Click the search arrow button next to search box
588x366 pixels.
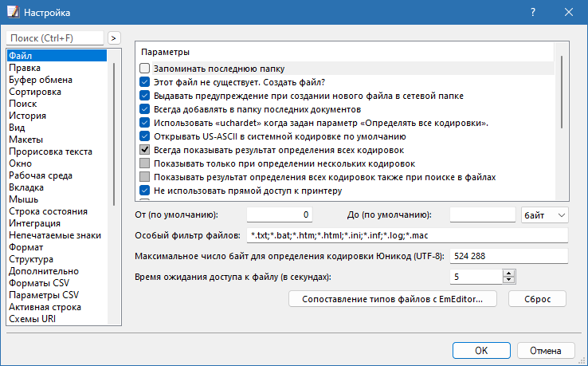(x=114, y=38)
